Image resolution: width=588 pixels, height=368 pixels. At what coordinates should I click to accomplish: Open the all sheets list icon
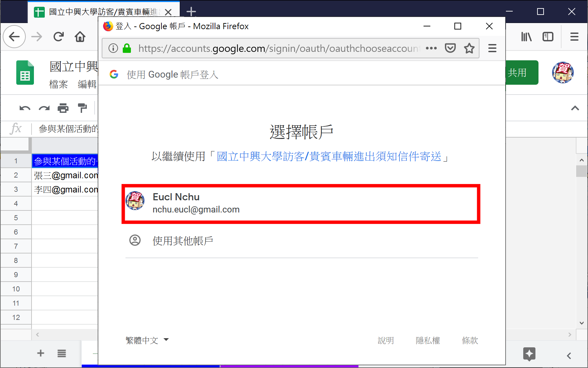point(62,353)
